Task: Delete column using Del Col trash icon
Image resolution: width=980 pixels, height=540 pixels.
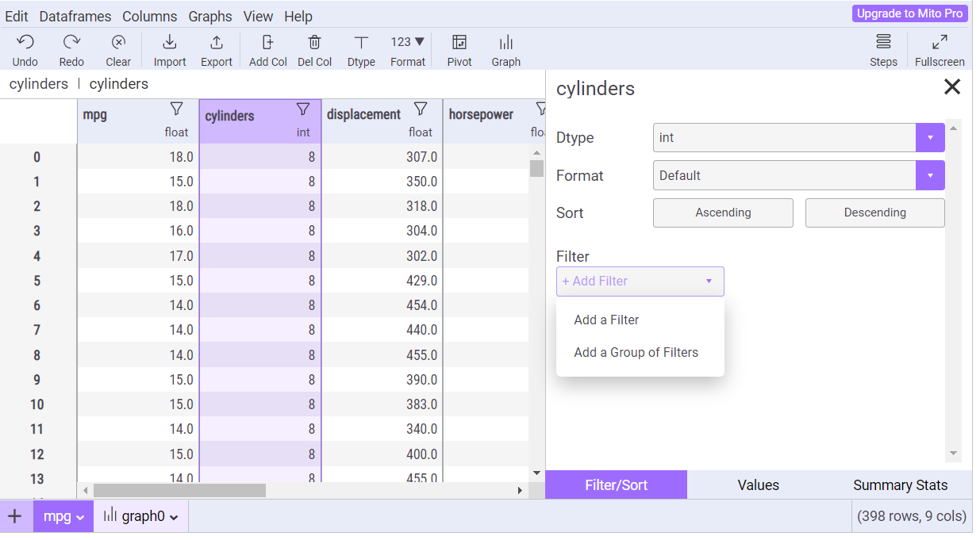Action: pyautogui.click(x=314, y=43)
